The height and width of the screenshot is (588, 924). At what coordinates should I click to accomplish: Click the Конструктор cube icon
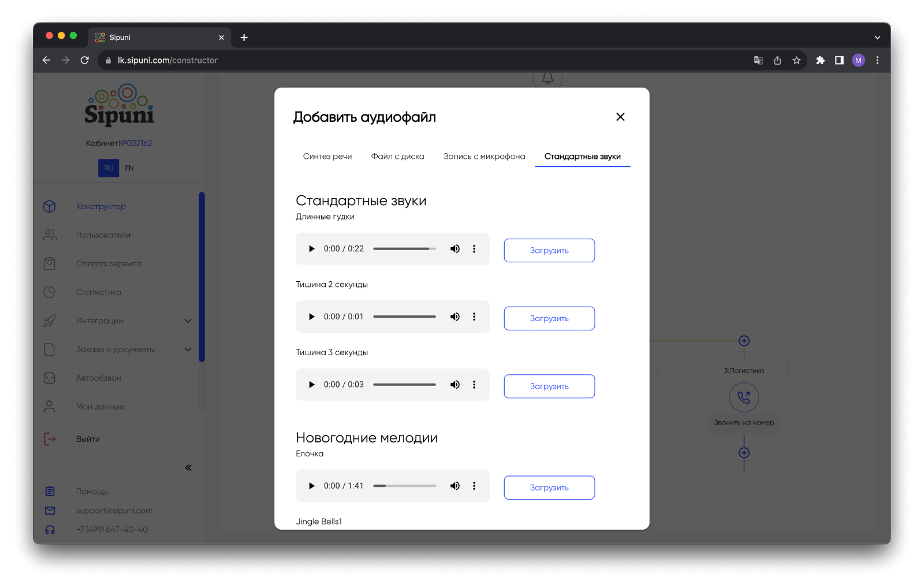50,206
